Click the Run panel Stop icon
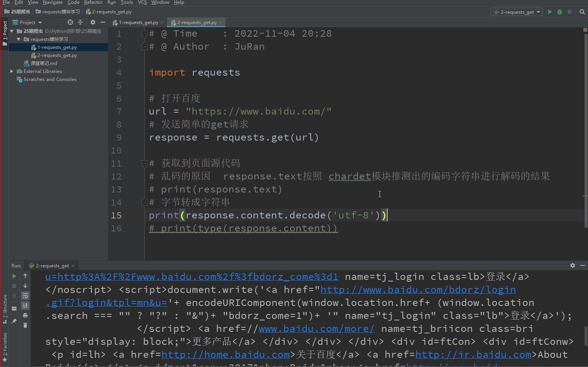Image resolution: width=588 pixels, height=367 pixels. [x=14, y=286]
